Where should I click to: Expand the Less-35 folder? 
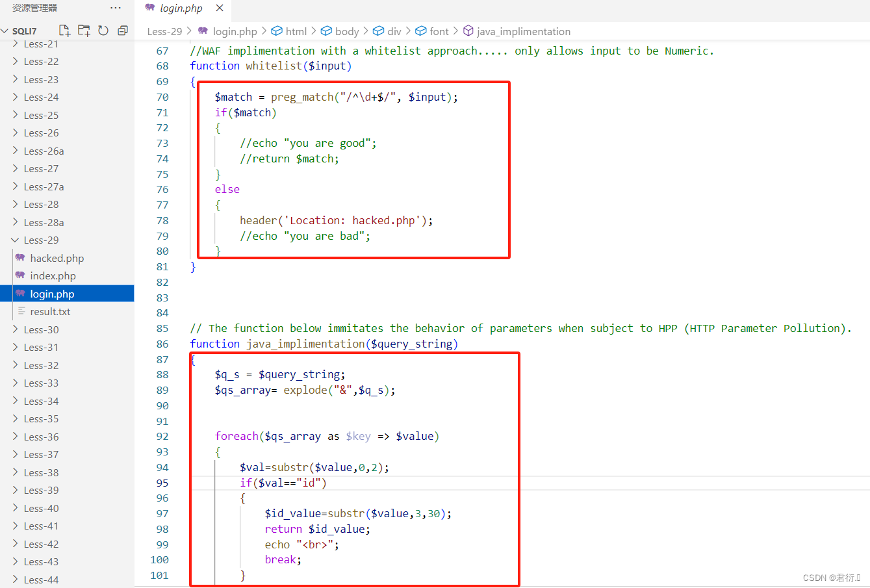(42, 418)
